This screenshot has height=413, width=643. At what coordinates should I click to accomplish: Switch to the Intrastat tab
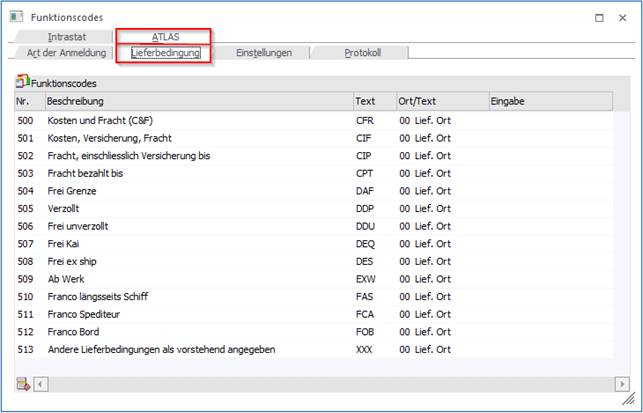click(67, 37)
